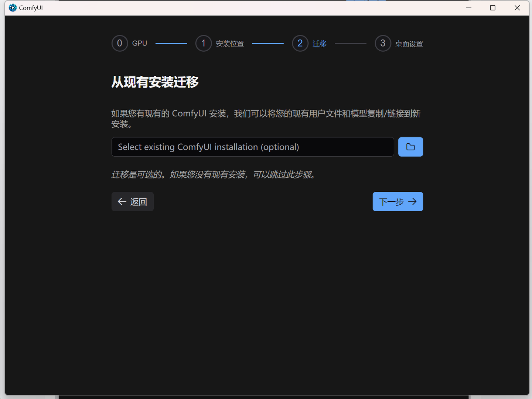
Task: Click the description paragraph starting with 如果您有现有的
Action: point(266,119)
